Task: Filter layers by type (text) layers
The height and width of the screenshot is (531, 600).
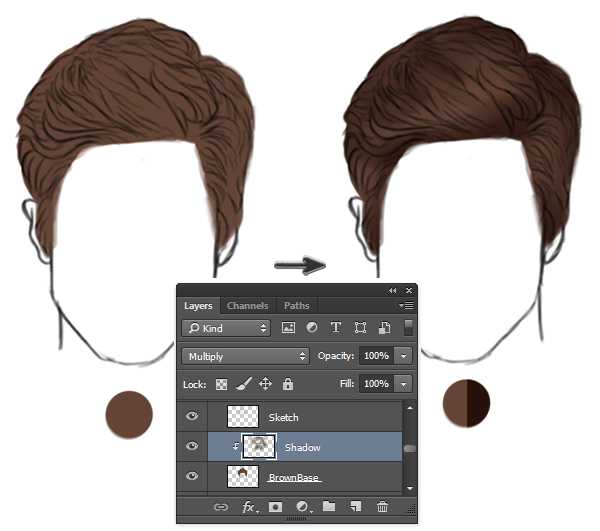Action: 336,328
